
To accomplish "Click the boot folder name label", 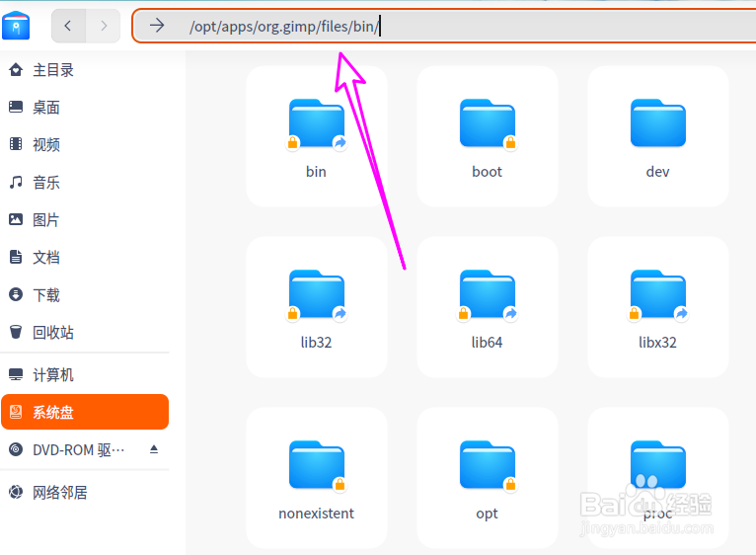I will (x=487, y=171).
